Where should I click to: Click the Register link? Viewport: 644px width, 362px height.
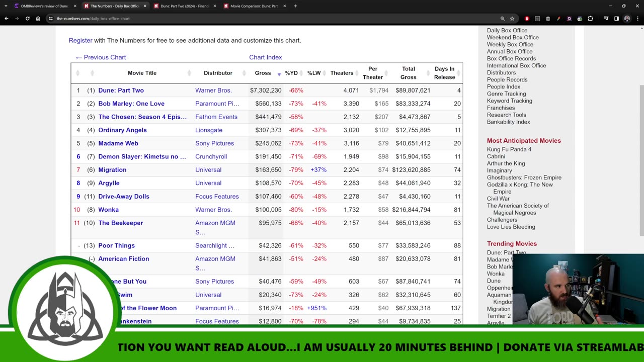click(80, 40)
